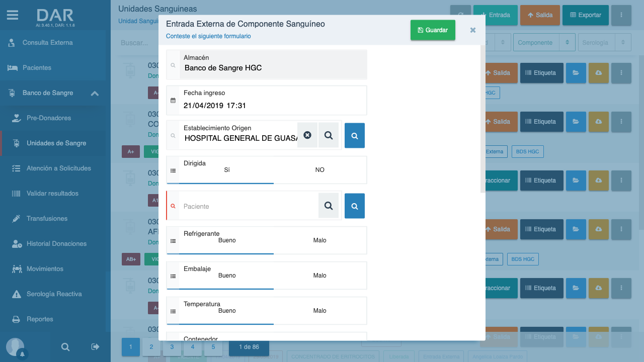Select Malo for Embalaje

coord(320,276)
